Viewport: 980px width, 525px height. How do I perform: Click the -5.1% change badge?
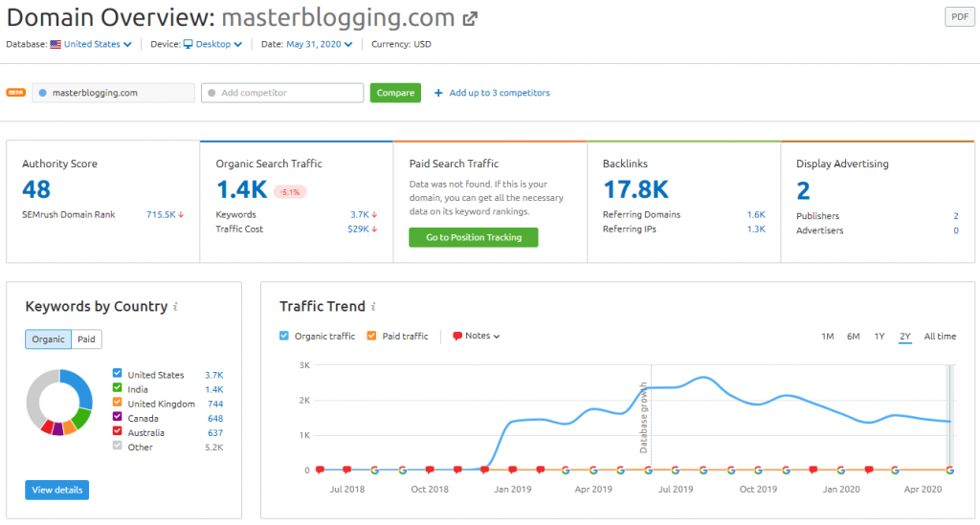point(290,192)
